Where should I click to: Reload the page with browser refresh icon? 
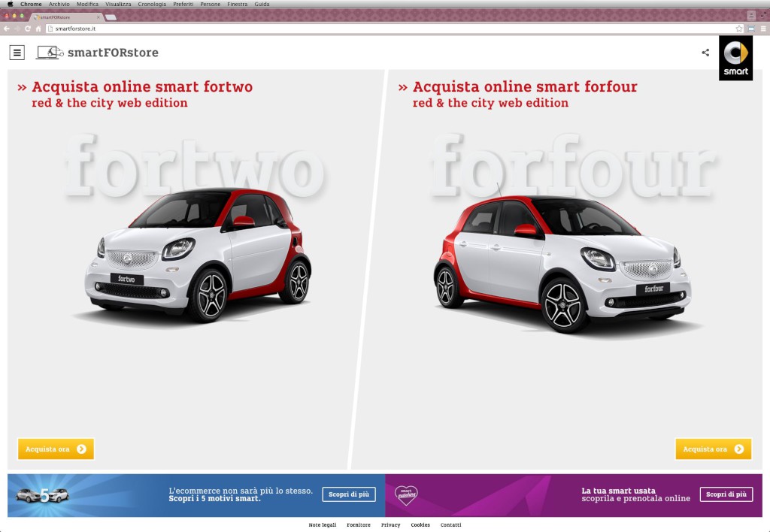click(x=28, y=29)
